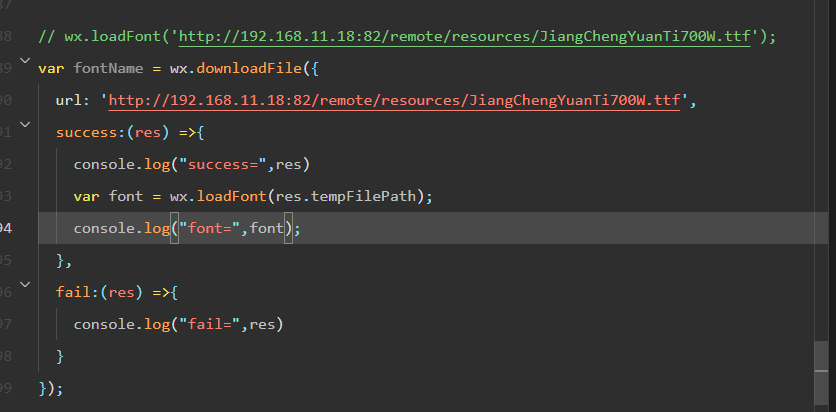Viewport: 836px width, 412px height.
Task: Open the URL in the commented loadFont line
Action: pyautogui.click(x=466, y=37)
